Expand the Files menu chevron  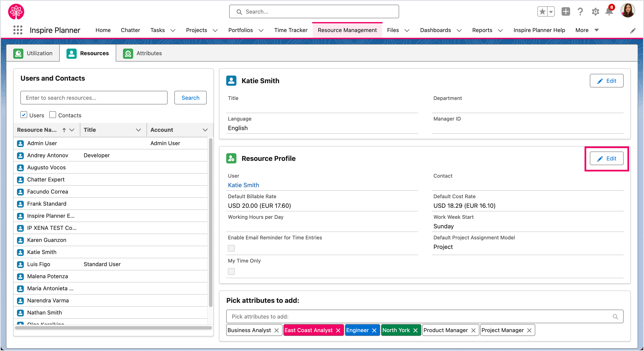(x=407, y=31)
